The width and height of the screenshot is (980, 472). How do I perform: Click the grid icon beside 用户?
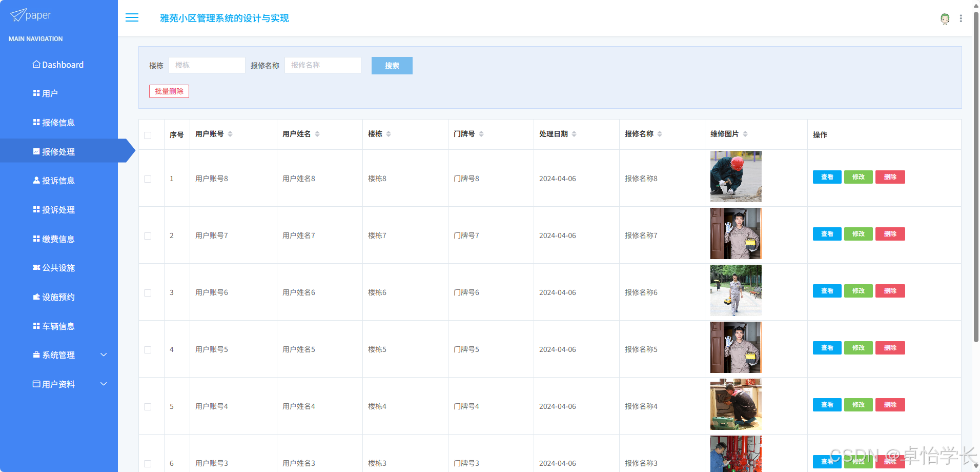[36, 93]
